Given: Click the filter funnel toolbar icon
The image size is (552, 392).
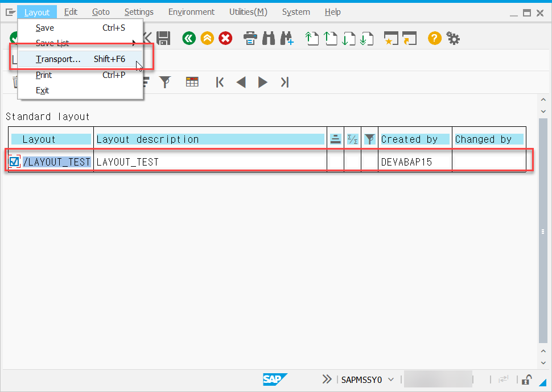Looking at the screenshot, I should pos(165,82).
